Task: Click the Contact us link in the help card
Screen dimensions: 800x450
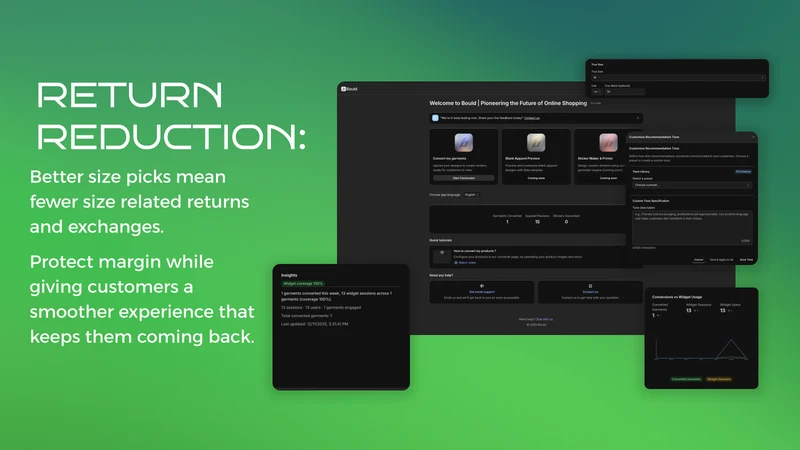Action: (590, 292)
